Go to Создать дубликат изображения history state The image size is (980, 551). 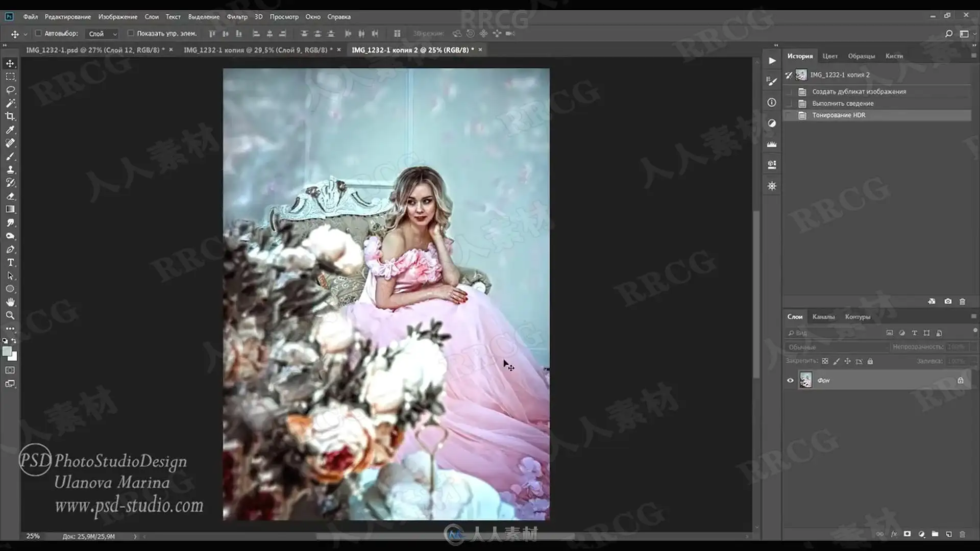[859, 92]
